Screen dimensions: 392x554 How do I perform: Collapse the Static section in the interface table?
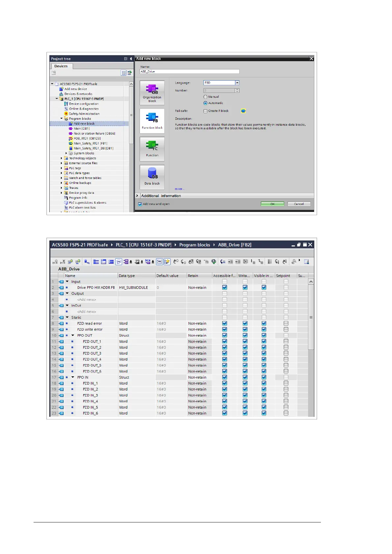click(x=67, y=317)
